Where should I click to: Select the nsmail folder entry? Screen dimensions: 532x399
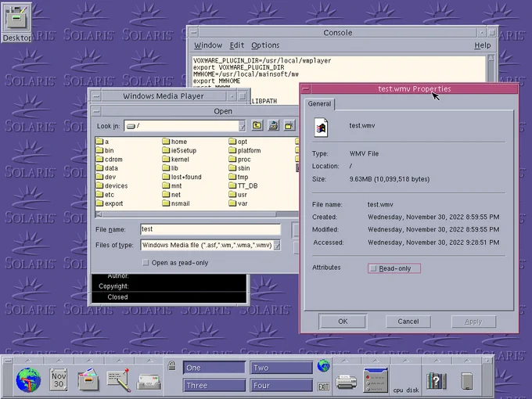(176, 203)
